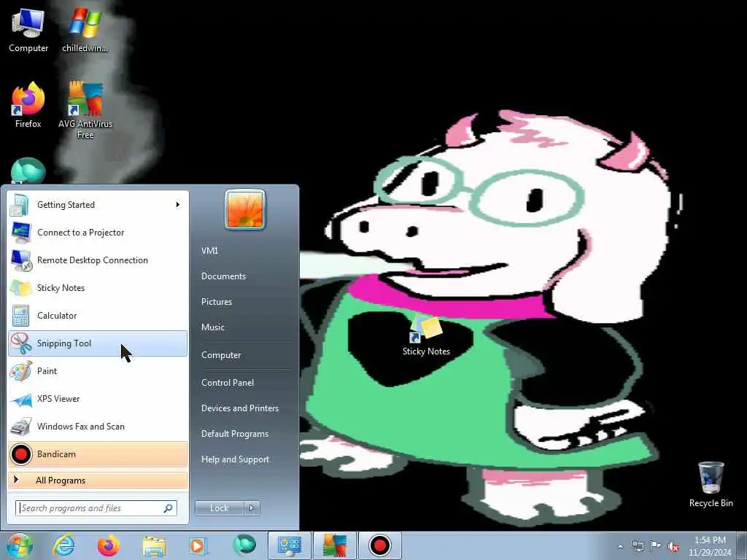Viewport: 747px width, 560px height.
Task: Open Sticky Notes from the Start menu
Action: click(x=98, y=287)
